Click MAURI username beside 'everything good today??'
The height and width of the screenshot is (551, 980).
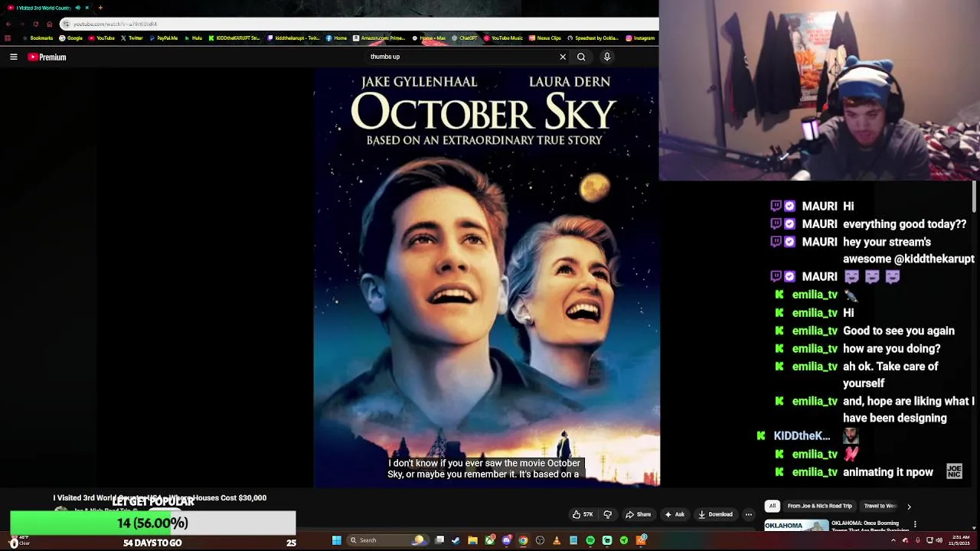click(x=819, y=224)
